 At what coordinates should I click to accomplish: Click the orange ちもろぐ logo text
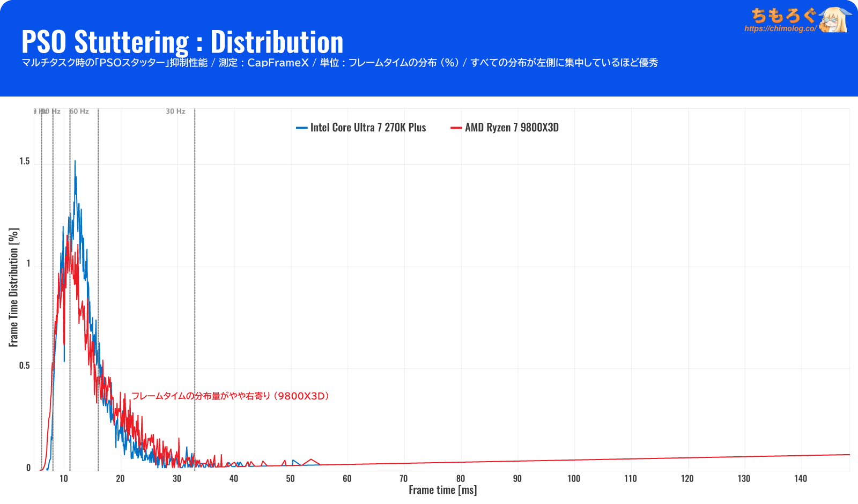[782, 16]
